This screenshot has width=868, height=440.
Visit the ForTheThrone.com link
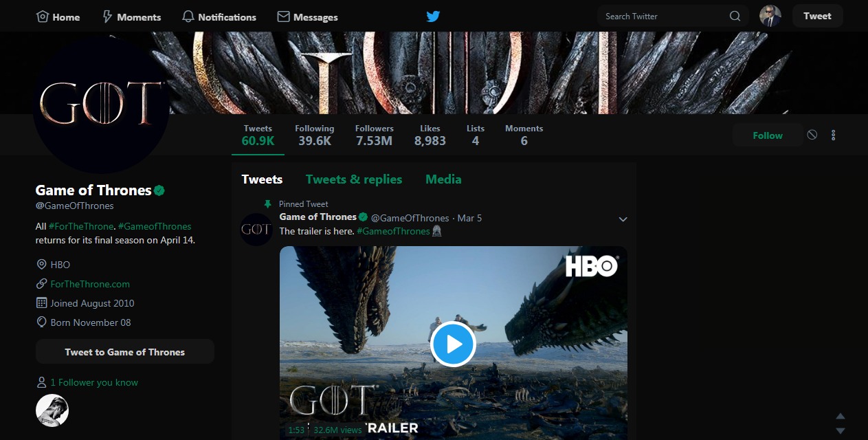(90, 283)
